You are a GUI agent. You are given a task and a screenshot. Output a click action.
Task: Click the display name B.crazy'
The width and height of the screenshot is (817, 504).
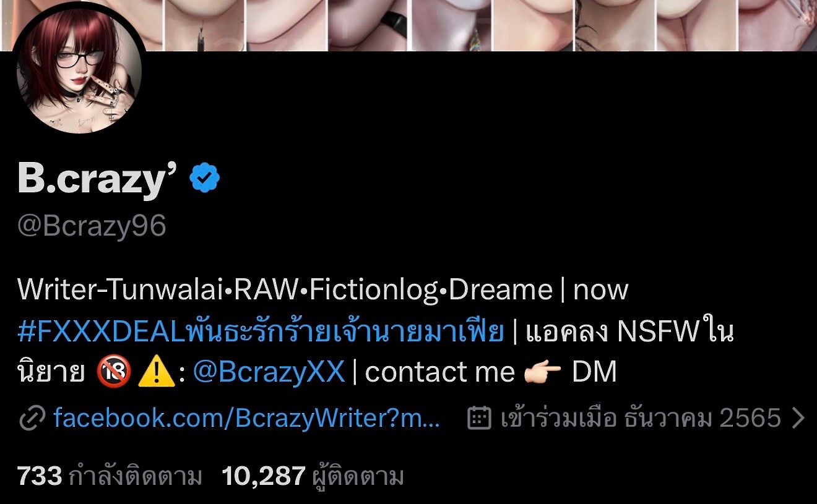[x=98, y=179]
